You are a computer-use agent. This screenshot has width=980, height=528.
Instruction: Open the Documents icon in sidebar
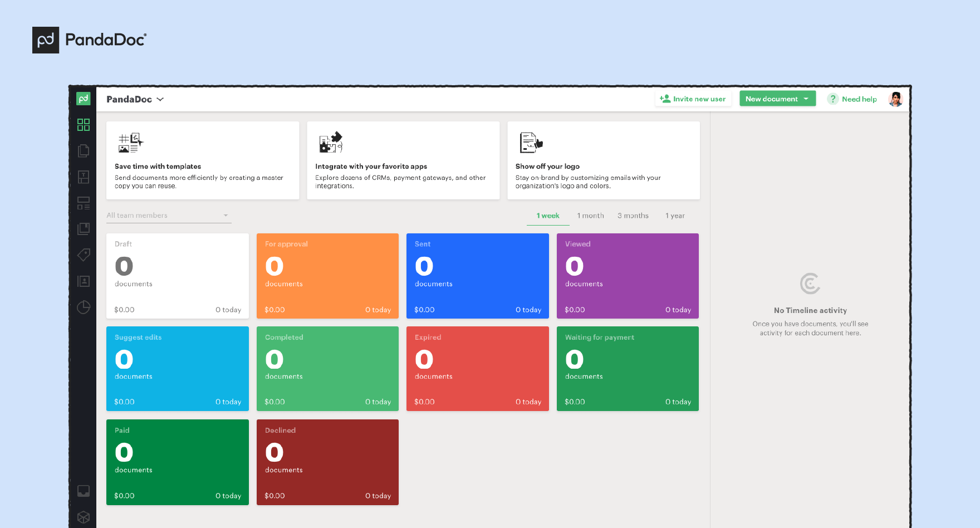(x=84, y=151)
